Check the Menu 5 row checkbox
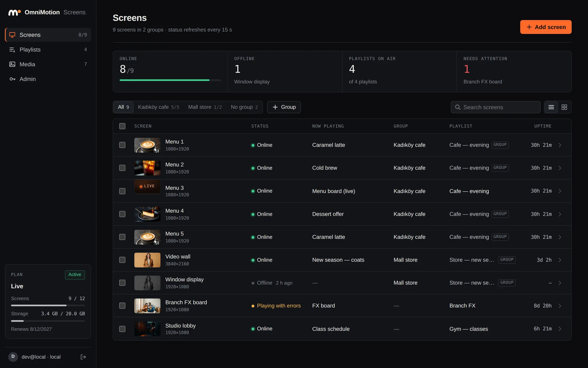Image resolution: width=588 pixels, height=368 pixels. [122, 237]
